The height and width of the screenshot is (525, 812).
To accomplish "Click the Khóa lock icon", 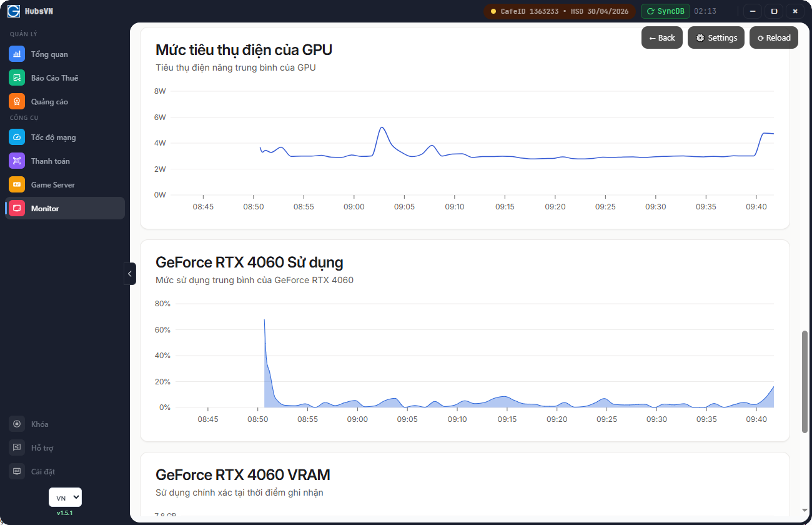I will (x=17, y=424).
